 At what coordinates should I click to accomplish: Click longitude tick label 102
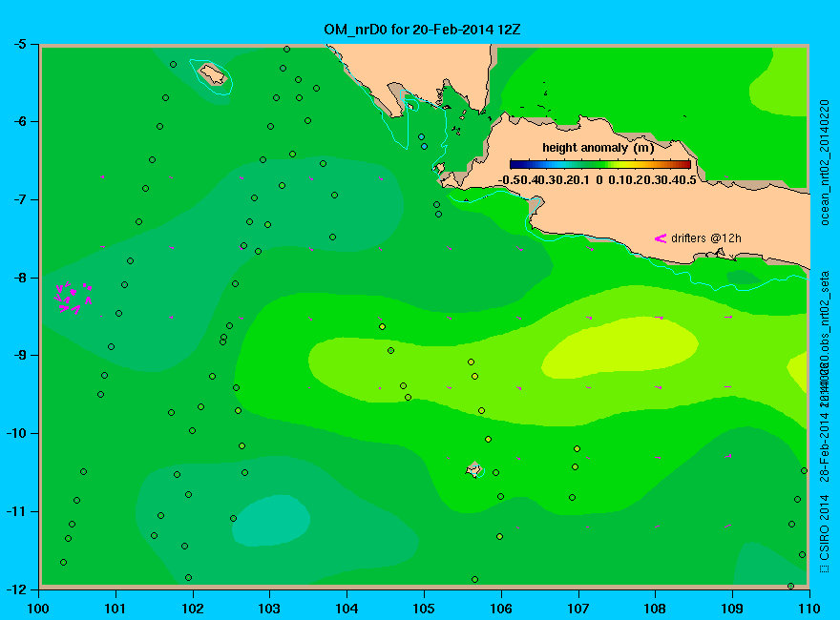click(x=193, y=609)
